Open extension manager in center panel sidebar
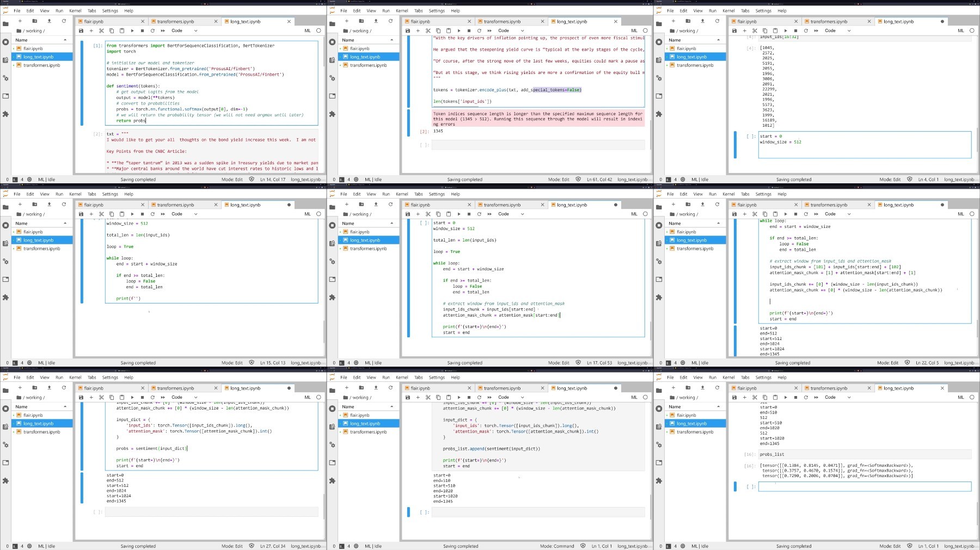Viewport: 980px width, 550px height. 332,297
